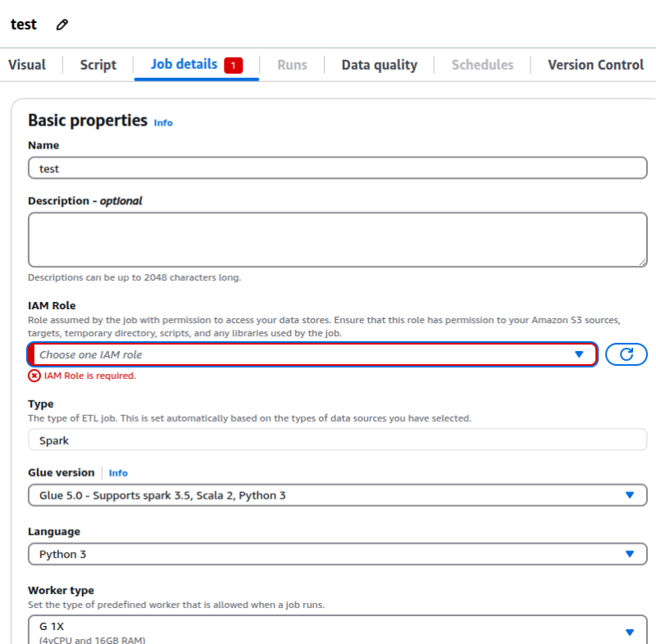Image resolution: width=656 pixels, height=644 pixels.
Task: Open the Schedules tab
Action: 482,65
